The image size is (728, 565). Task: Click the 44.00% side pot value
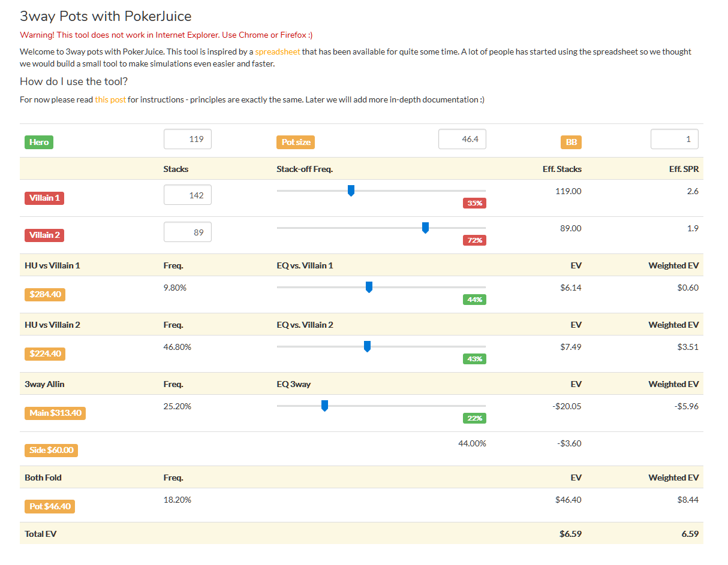coord(472,443)
